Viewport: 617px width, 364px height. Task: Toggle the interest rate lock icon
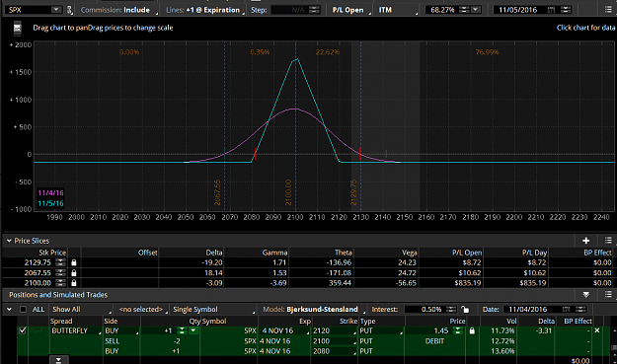(465, 310)
